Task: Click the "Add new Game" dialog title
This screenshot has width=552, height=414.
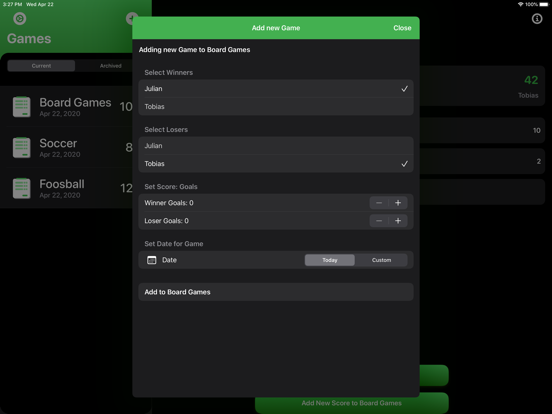Action: (276, 28)
